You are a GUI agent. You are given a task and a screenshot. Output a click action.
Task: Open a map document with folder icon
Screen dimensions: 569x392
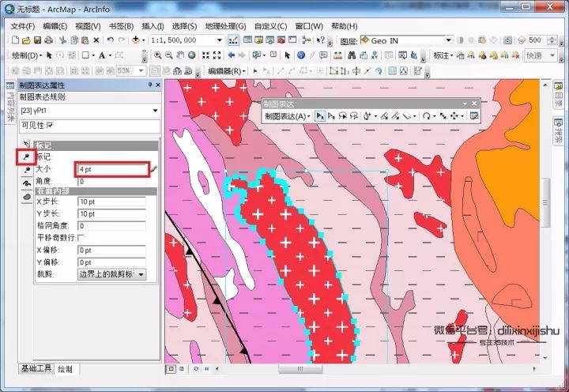tap(26, 40)
